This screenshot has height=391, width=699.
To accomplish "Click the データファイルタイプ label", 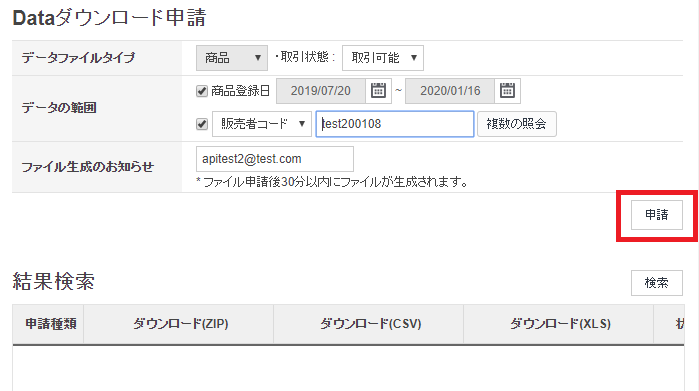I will click(x=78, y=58).
